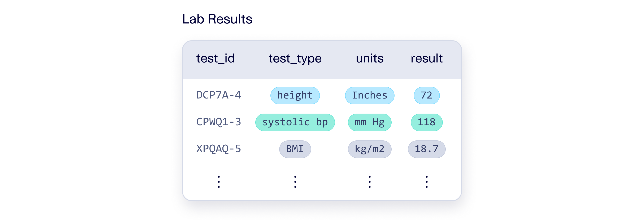Click the result value 18.7
644x223 pixels.
click(426, 149)
